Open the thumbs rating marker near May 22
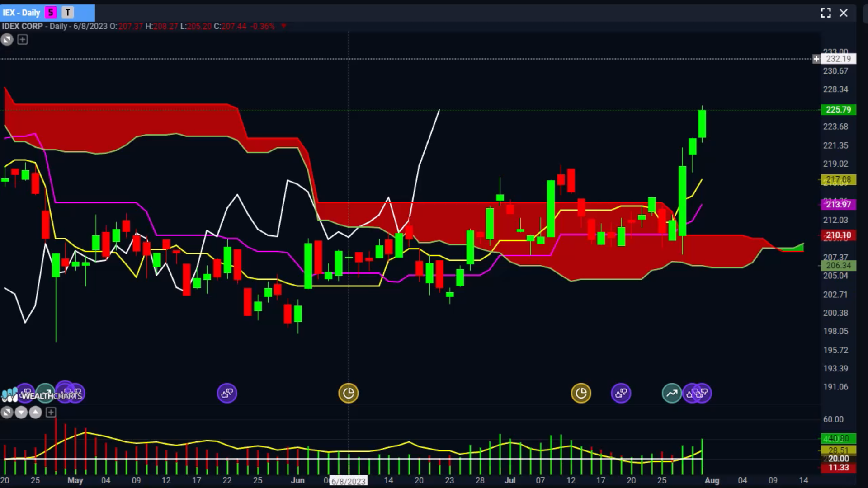The width and height of the screenshot is (868, 488). coord(227,393)
